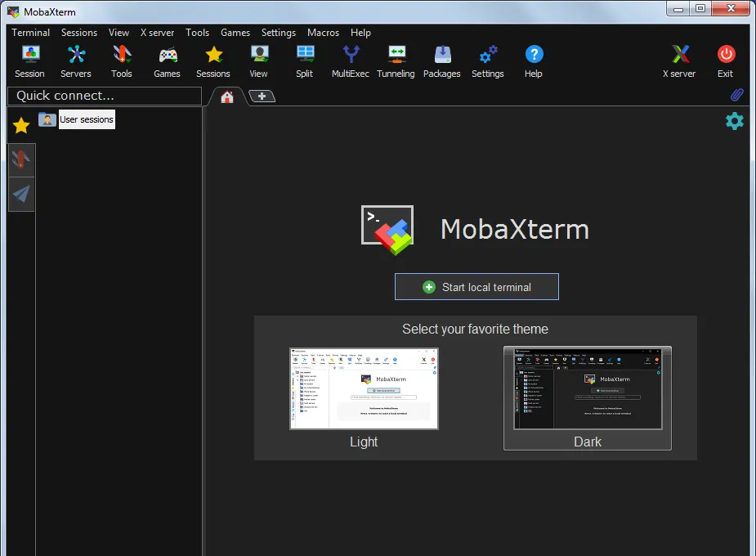
Task: Open the Sessions star toolbar icon
Action: (213, 61)
